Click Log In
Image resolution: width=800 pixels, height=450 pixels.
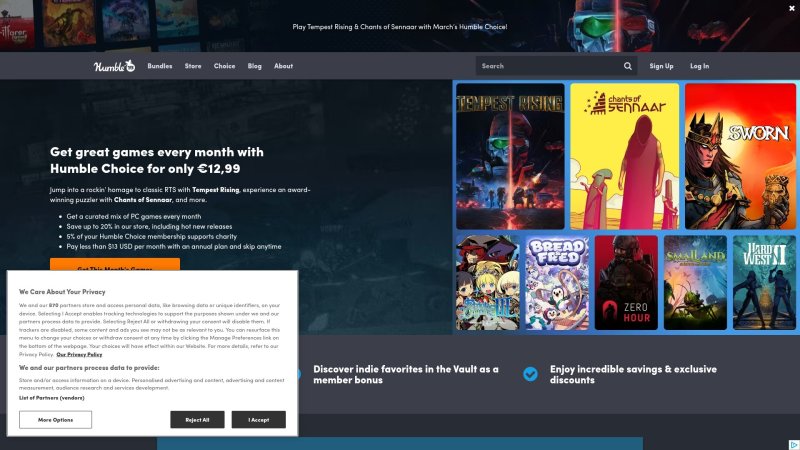pos(699,66)
